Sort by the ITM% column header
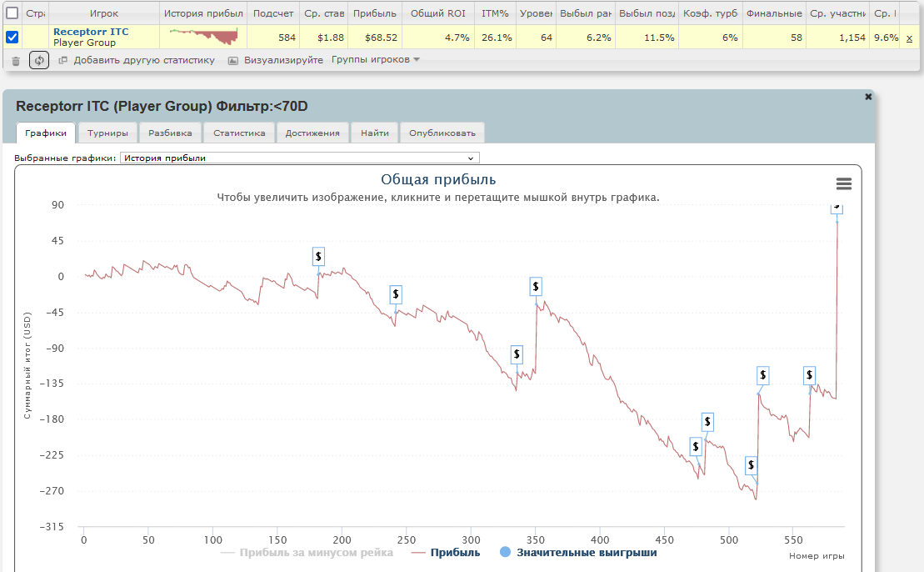Viewport: 924px width, 572px height. pyautogui.click(x=495, y=13)
